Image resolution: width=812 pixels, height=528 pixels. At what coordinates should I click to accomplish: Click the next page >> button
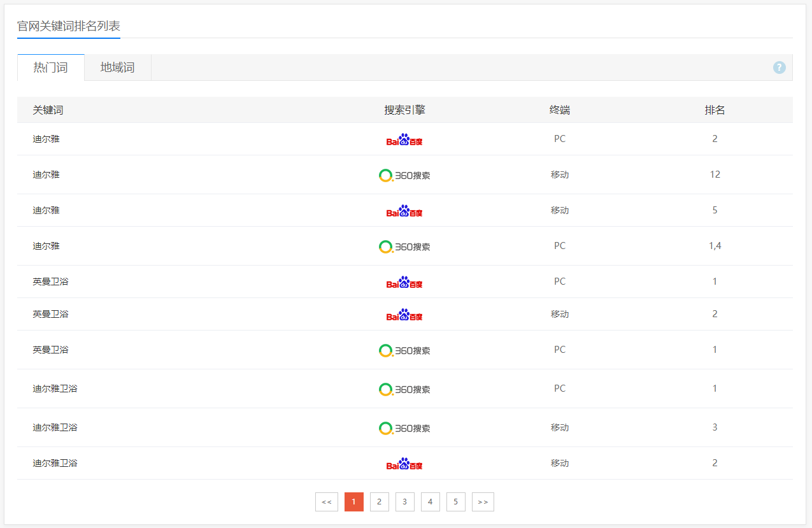pyautogui.click(x=483, y=502)
